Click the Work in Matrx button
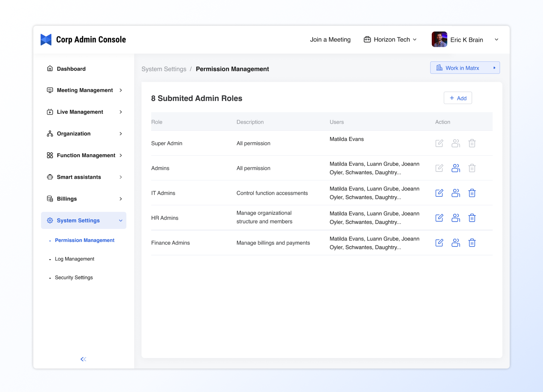This screenshot has width=543, height=392. click(x=465, y=68)
